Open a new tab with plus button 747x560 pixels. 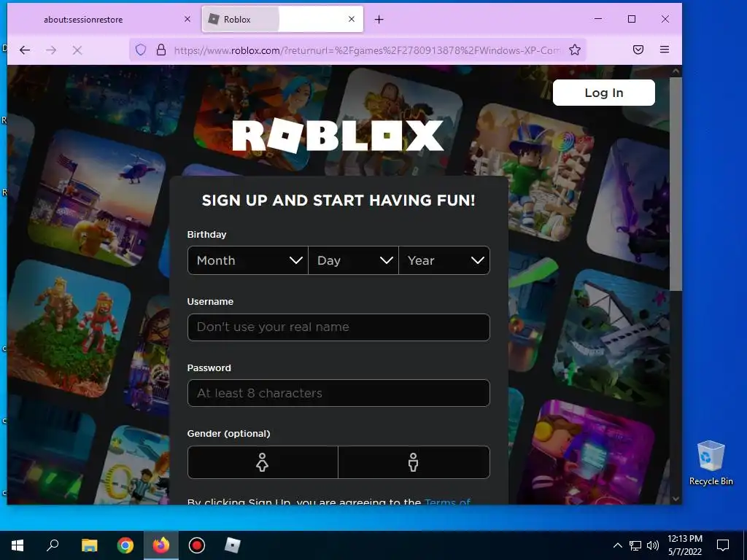click(x=379, y=20)
